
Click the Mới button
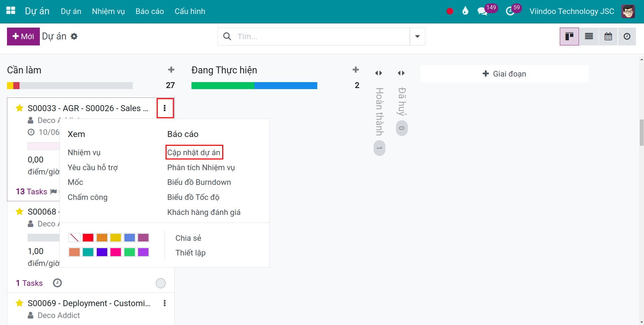(x=23, y=36)
